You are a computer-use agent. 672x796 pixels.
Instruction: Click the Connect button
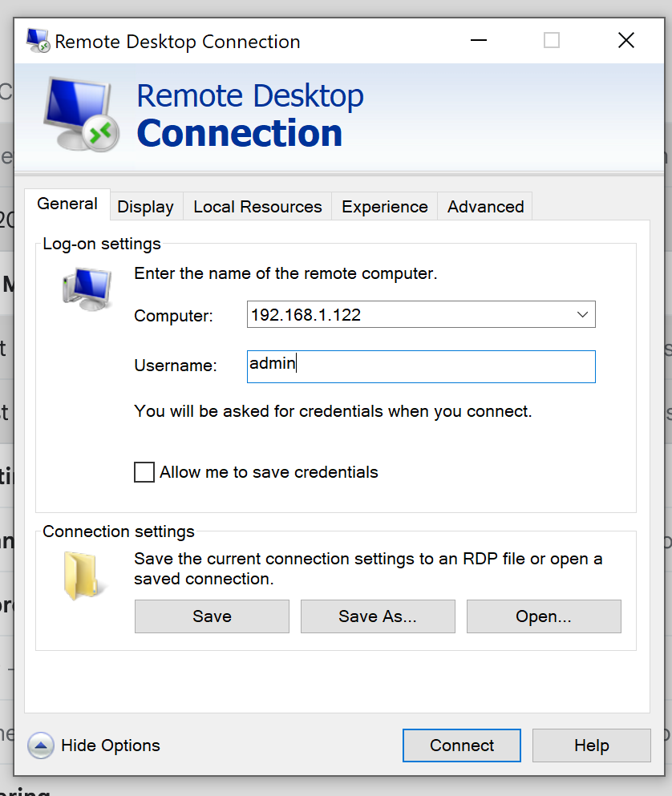(x=461, y=745)
